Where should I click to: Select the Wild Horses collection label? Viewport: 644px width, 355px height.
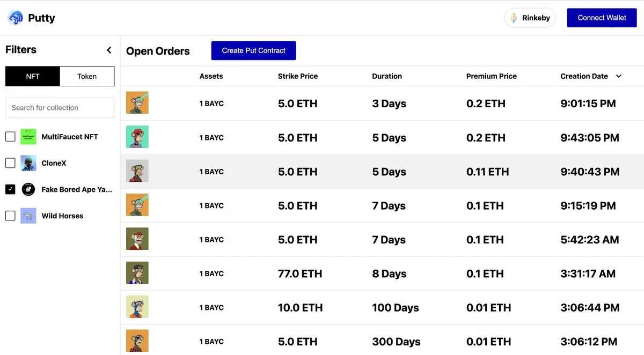(62, 216)
